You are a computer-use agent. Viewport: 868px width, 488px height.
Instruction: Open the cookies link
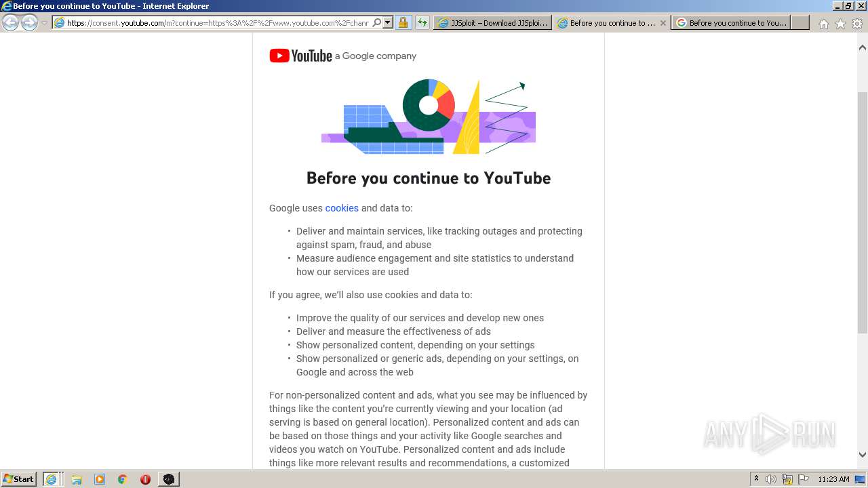342,208
